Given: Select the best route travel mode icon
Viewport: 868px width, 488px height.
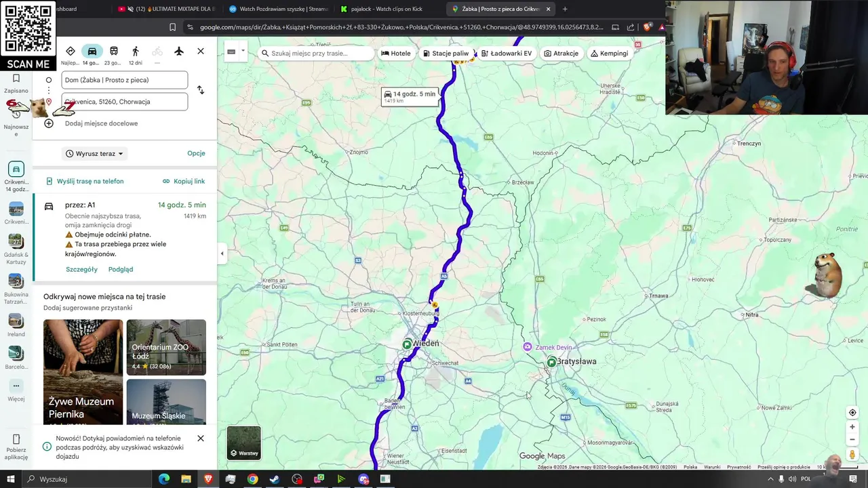Looking at the screenshot, I should click(x=71, y=52).
